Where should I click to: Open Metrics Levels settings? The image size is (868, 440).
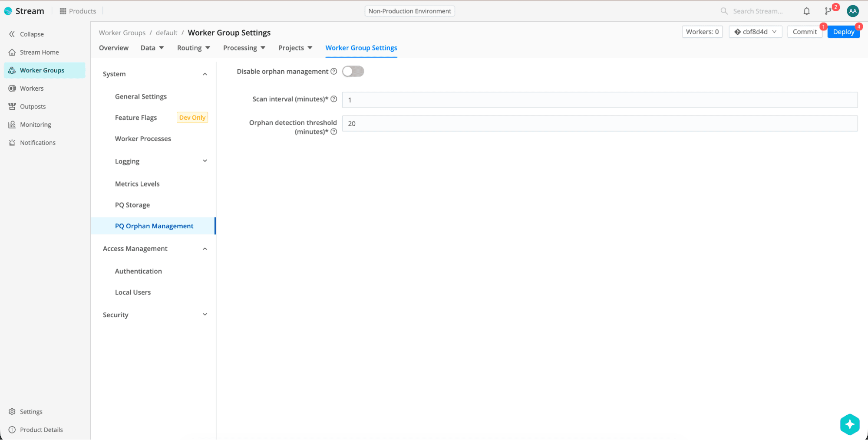pyautogui.click(x=137, y=184)
